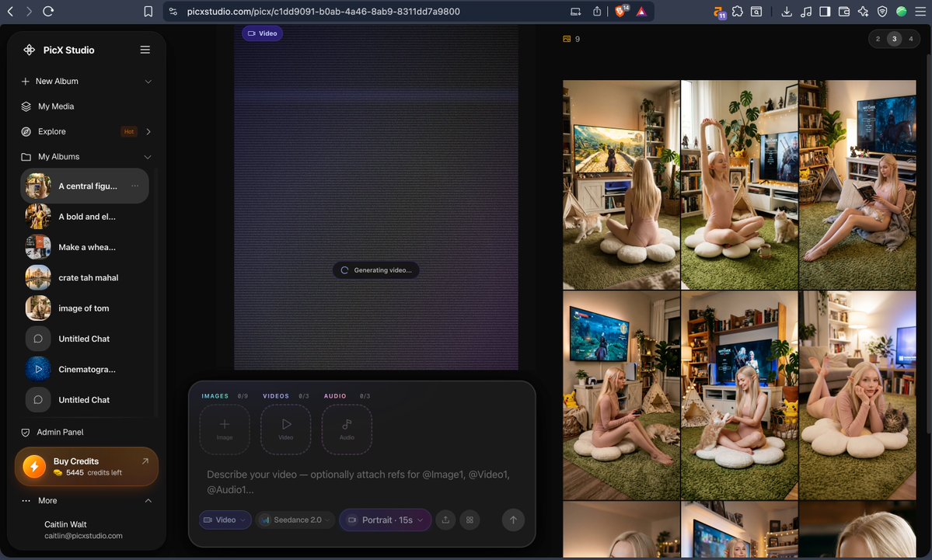The height and width of the screenshot is (560, 932).
Task: Open the Caitlin Walt account entry
Action: point(83,530)
